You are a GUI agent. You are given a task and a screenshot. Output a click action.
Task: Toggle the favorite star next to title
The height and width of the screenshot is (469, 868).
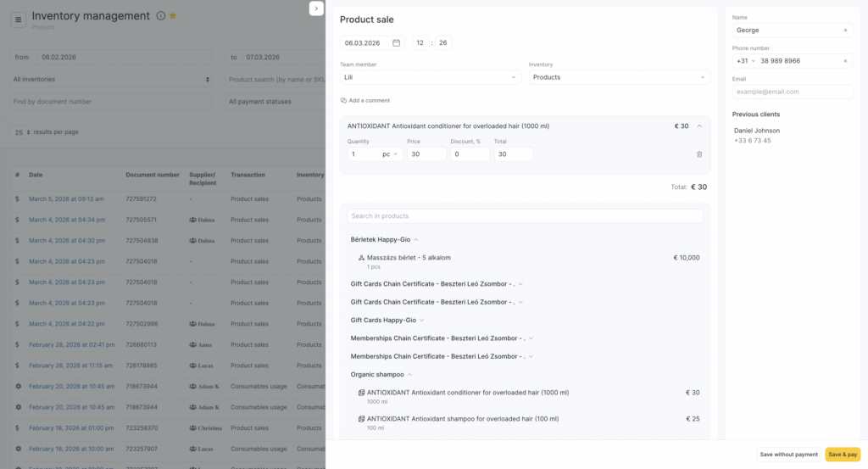coord(173,16)
